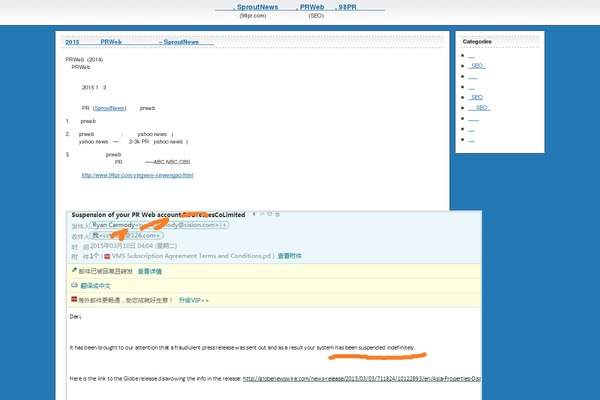Click the 126.com recipient chip in the email
This screenshot has height=400, width=600.
click(127, 235)
